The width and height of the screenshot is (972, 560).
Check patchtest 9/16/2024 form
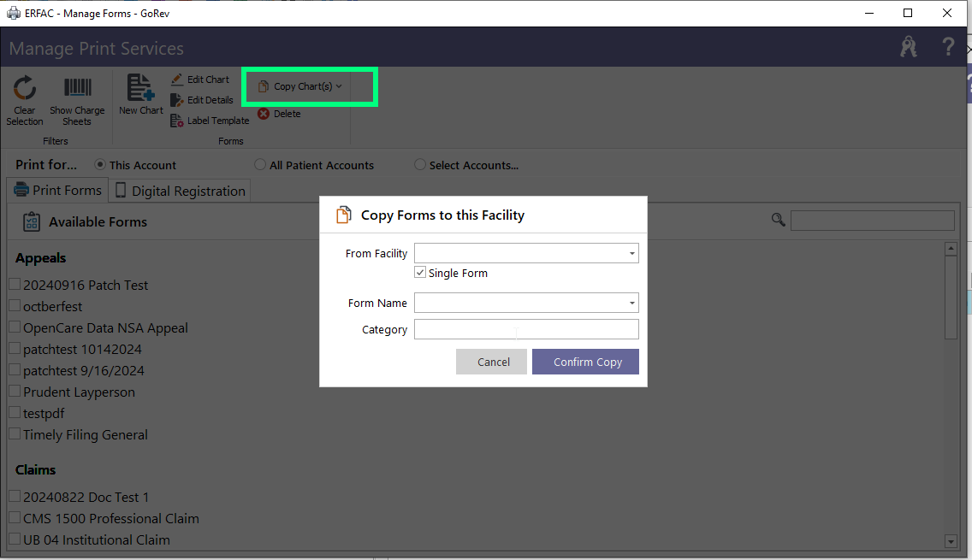(15, 370)
